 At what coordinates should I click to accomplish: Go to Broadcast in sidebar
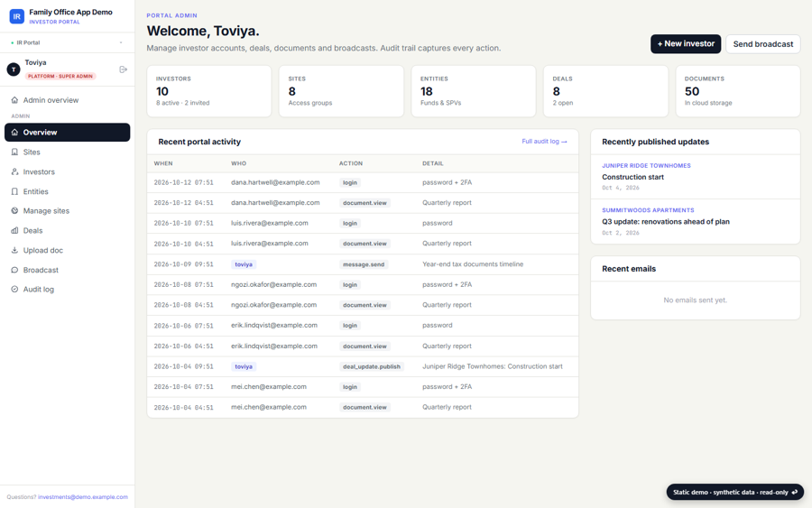(x=68, y=270)
